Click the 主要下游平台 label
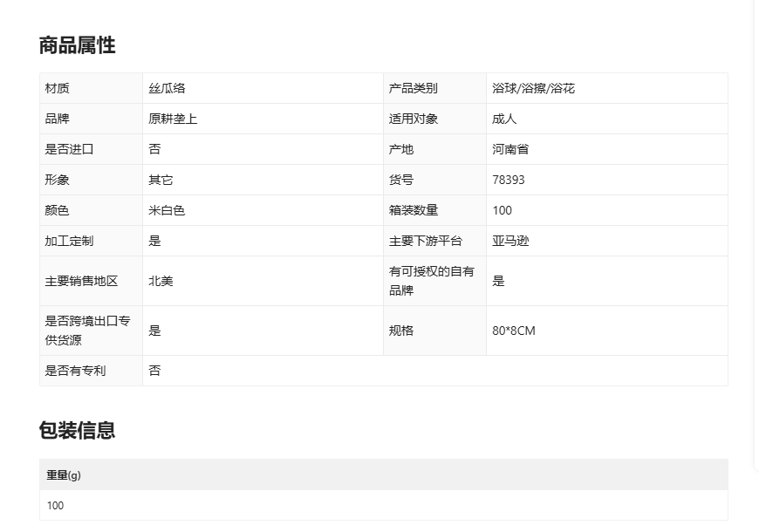 [x=426, y=241]
